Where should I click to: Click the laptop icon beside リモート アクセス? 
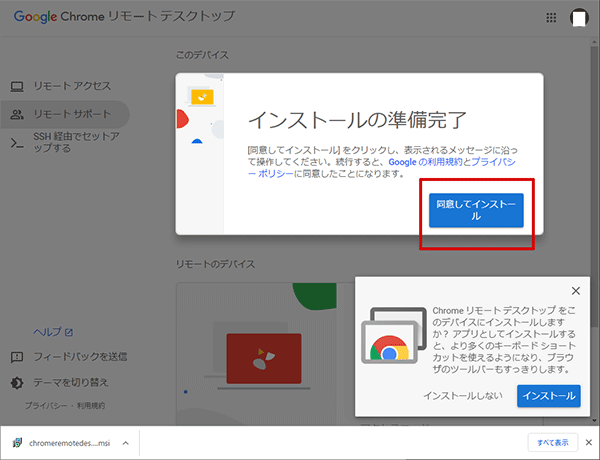[17, 86]
